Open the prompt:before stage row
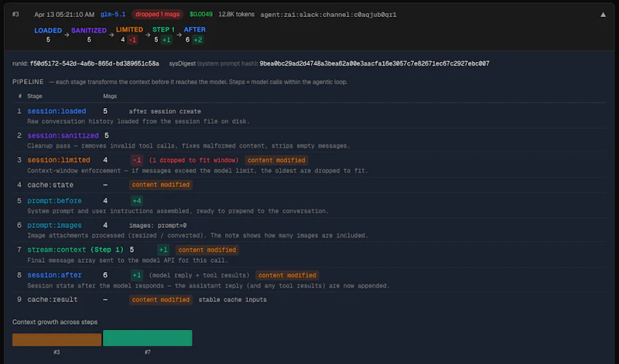Image resolution: width=619 pixels, height=364 pixels. point(309,206)
